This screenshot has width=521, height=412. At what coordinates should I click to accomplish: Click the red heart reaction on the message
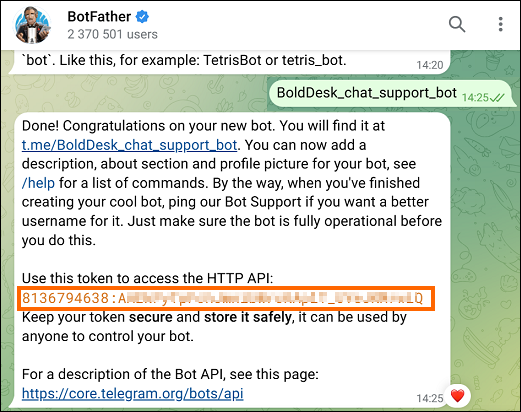pyautogui.click(x=457, y=396)
